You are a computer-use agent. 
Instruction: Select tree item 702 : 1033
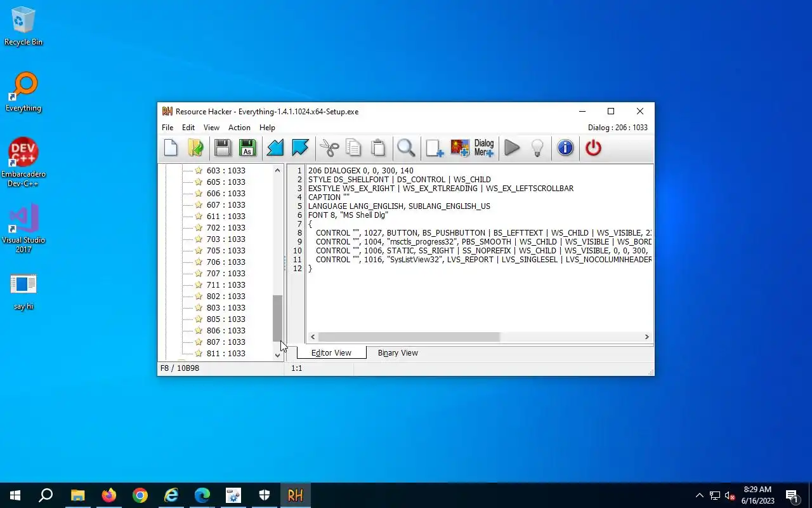tap(225, 227)
